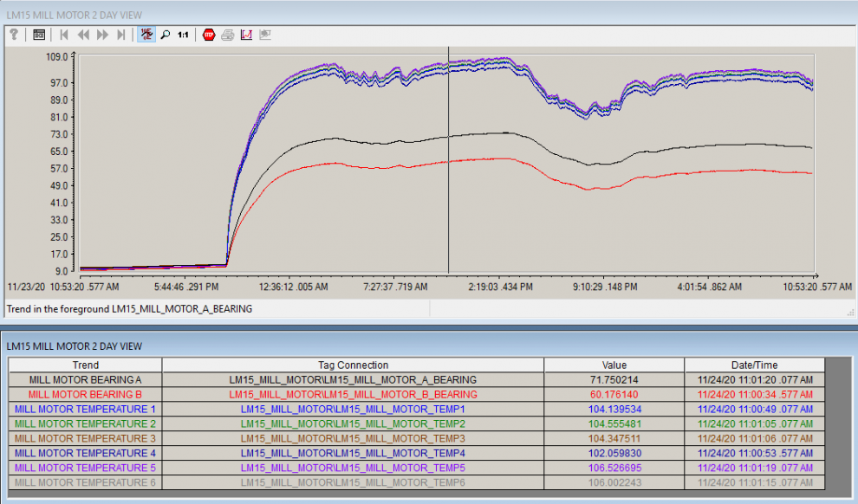Image resolution: width=858 pixels, height=504 pixels.
Task: Reset the view with the 1:1 icon
Action: (183, 35)
